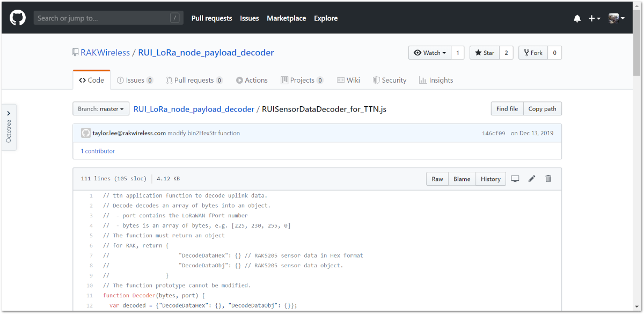Screen dimensions: 644x314
Task: View forks count 0
Action: pos(554,53)
